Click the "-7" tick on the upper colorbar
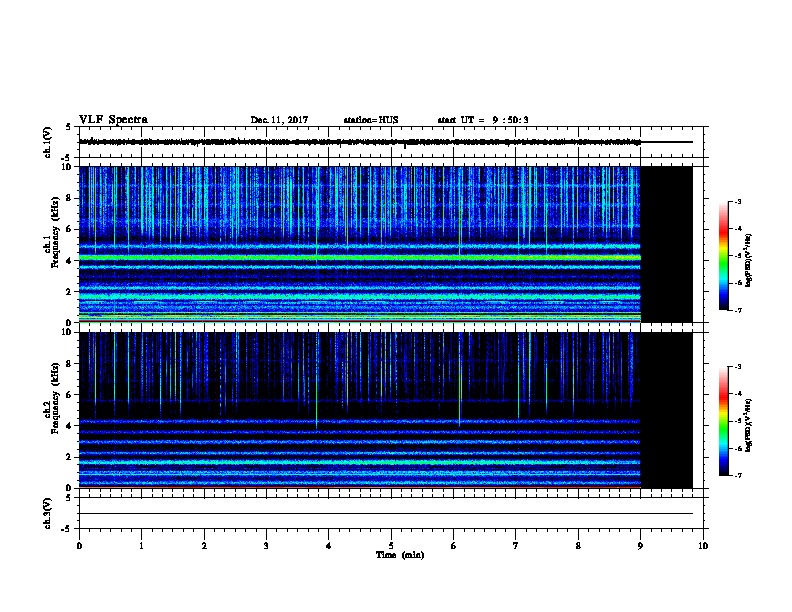The height and width of the screenshot is (612, 792). pyautogui.click(x=737, y=310)
